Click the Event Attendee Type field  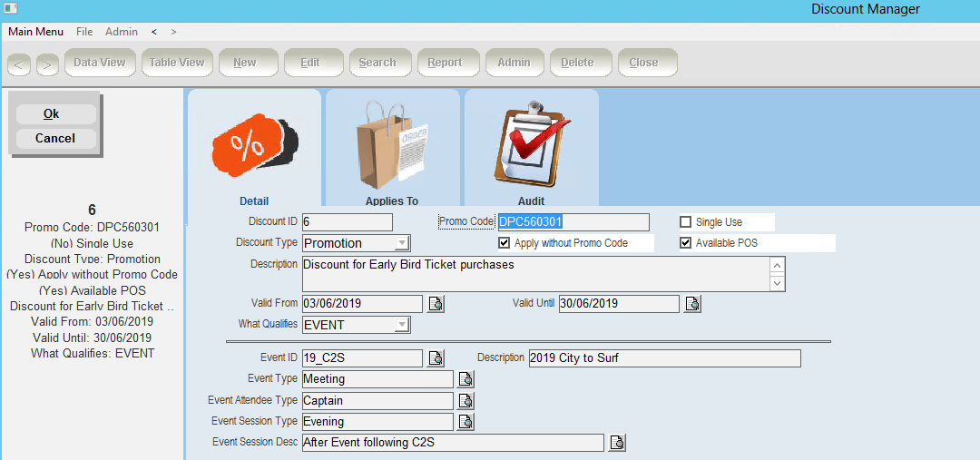pos(377,401)
